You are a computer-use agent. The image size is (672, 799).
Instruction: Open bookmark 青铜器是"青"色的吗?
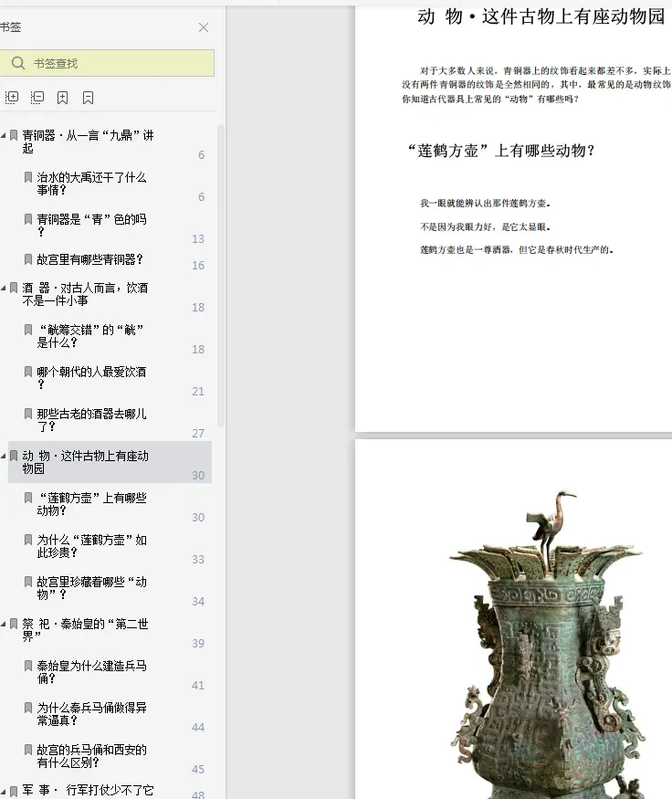pos(91,226)
